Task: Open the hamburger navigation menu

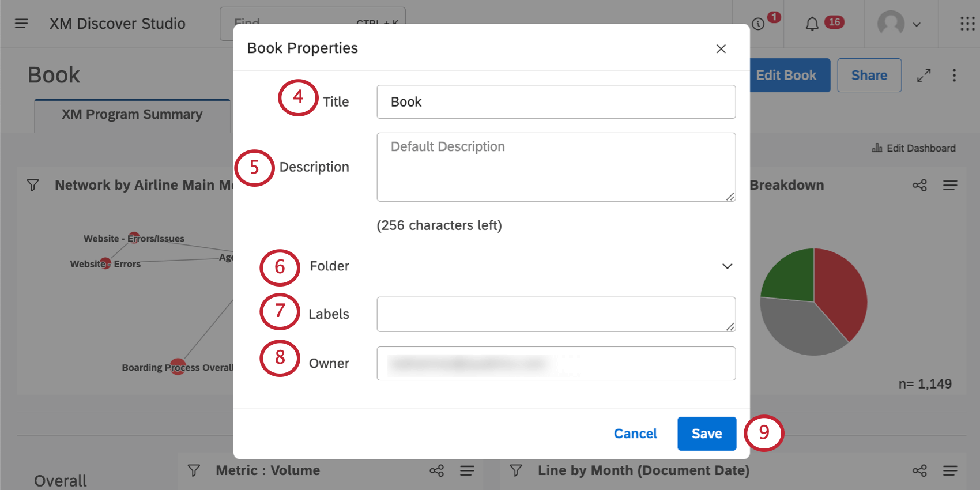Action: [x=21, y=24]
